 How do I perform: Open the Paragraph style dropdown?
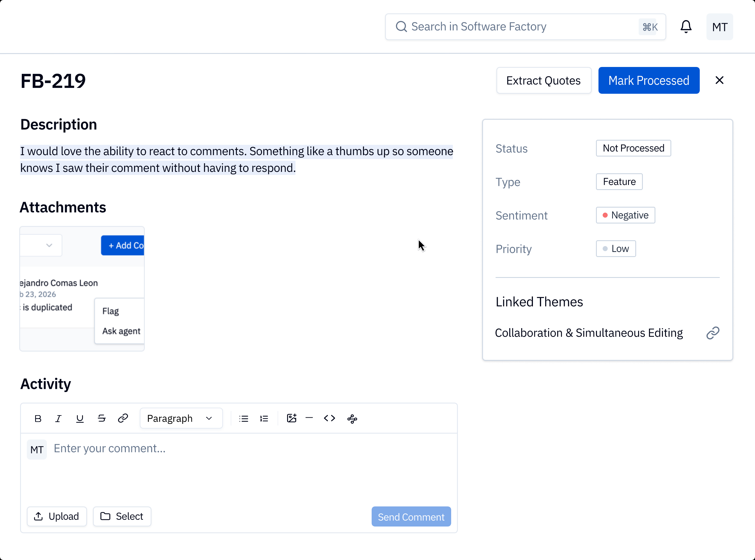point(181,418)
